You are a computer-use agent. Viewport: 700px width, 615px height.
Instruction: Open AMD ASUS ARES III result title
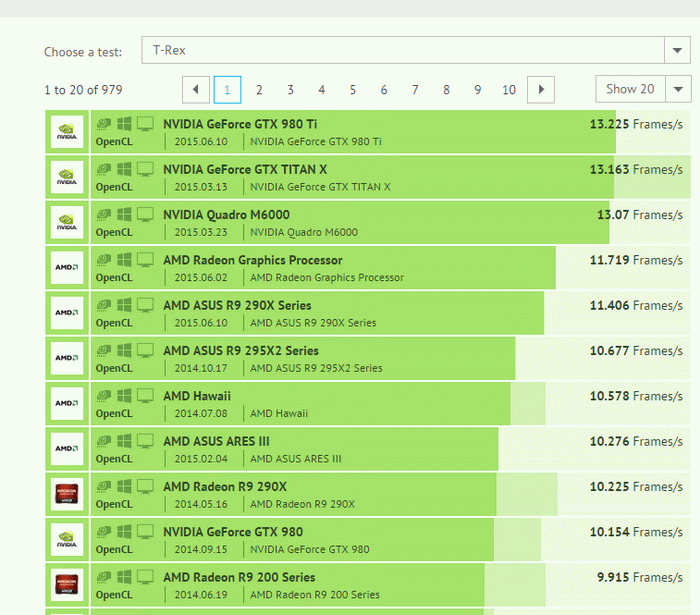click(x=216, y=441)
